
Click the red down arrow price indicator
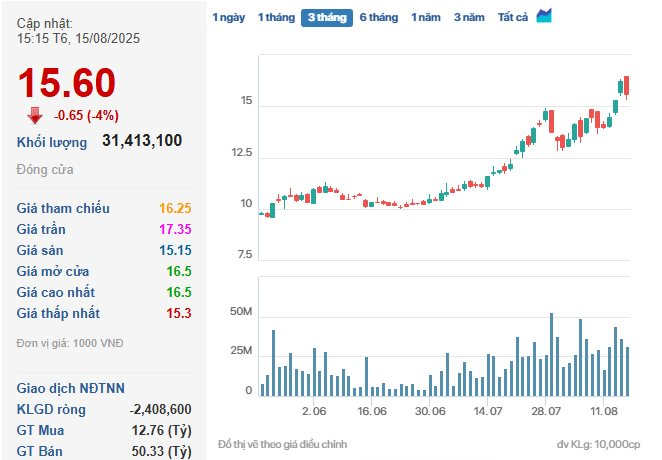[35, 114]
